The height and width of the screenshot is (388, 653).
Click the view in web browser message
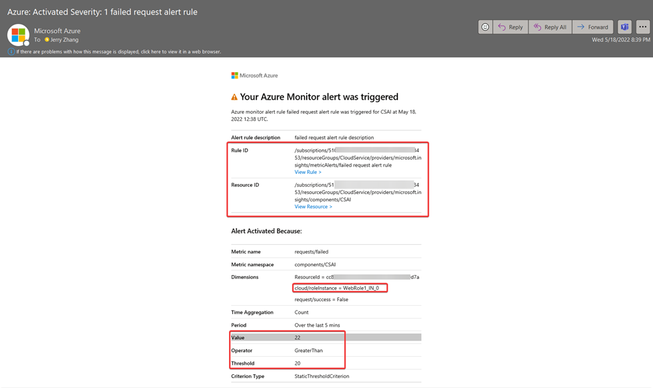tap(119, 52)
